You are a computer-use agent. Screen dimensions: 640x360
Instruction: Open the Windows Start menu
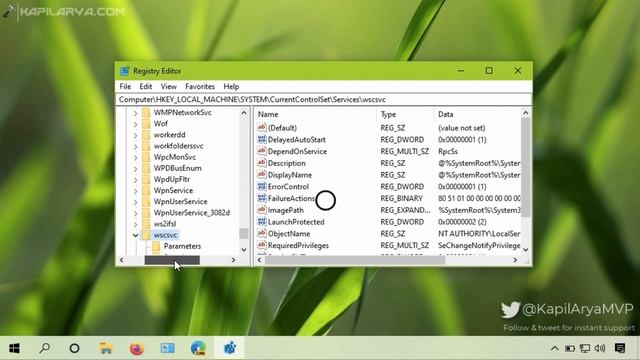pyautogui.click(x=14, y=348)
